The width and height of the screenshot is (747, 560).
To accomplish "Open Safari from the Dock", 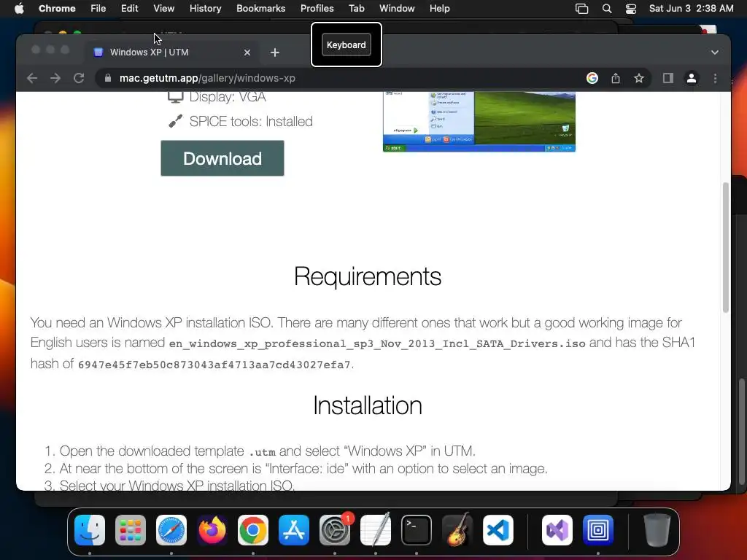I will (x=171, y=530).
